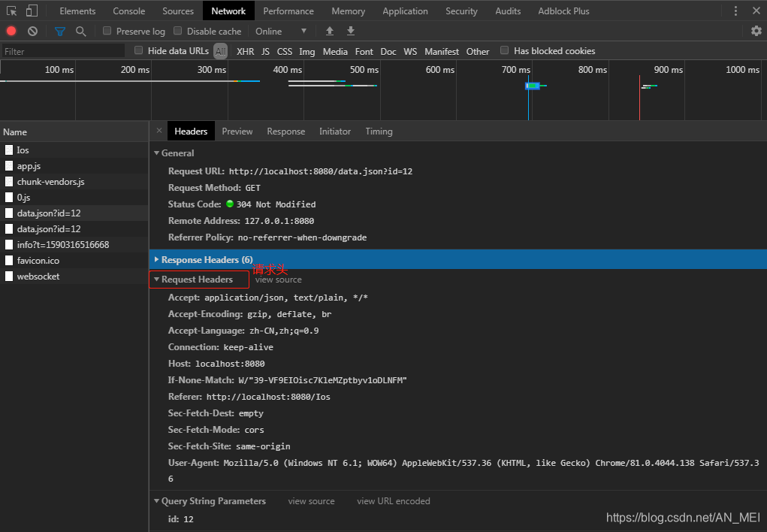
Task: Open network settings gear
Action: [x=756, y=32]
